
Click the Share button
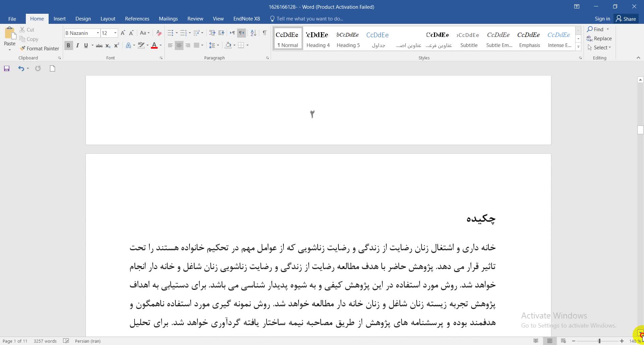(x=626, y=19)
